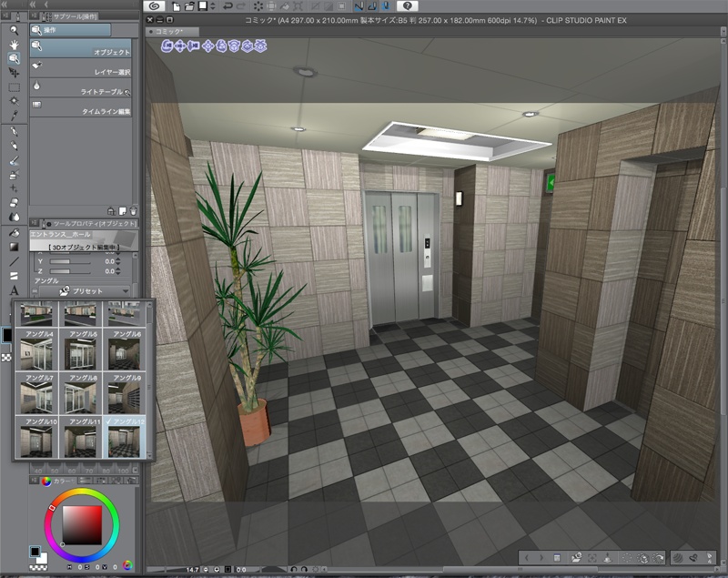Save the document with the floppy icon
The width and height of the screenshot is (728, 578).
click(x=203, y=6)
